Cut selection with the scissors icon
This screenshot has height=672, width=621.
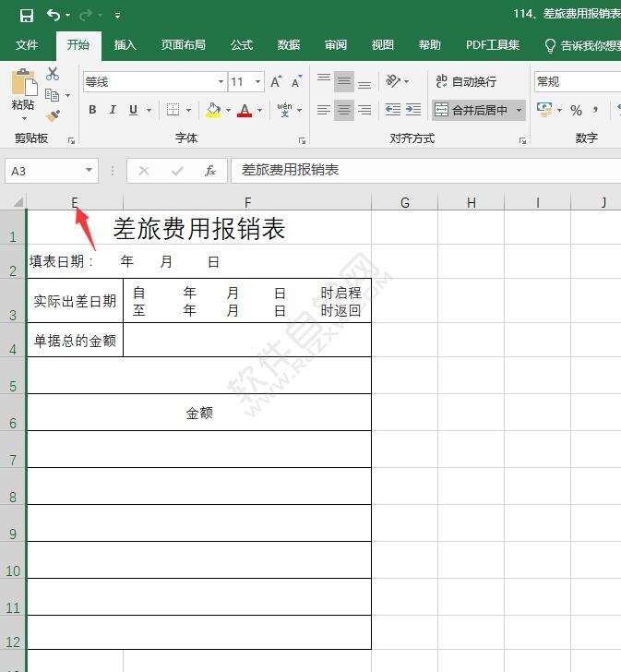(53, 74)
